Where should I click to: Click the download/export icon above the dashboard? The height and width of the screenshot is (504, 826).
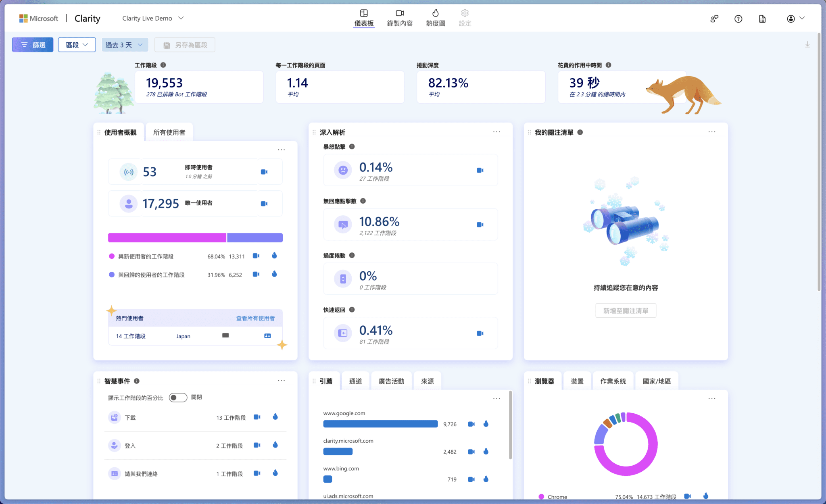[x=807, y=44]
